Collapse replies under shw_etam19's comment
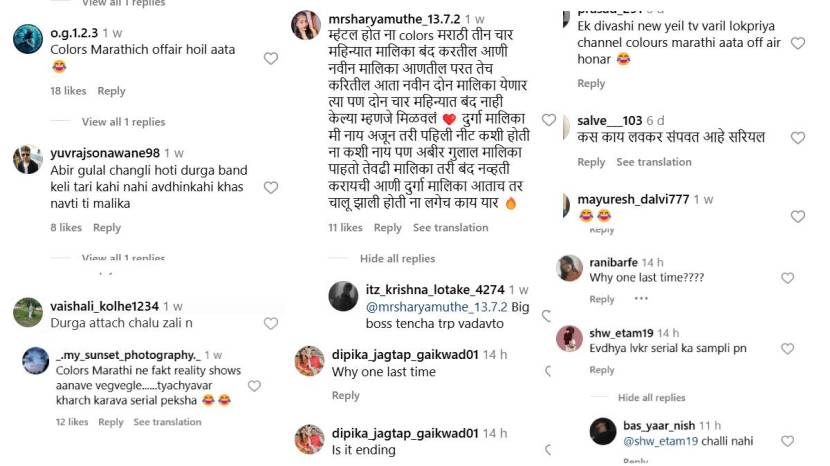Viewport: 830px width, 466px height. [650, 398]
